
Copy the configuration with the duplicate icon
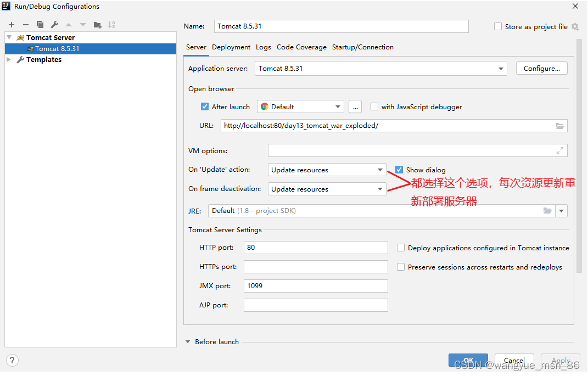40,25
